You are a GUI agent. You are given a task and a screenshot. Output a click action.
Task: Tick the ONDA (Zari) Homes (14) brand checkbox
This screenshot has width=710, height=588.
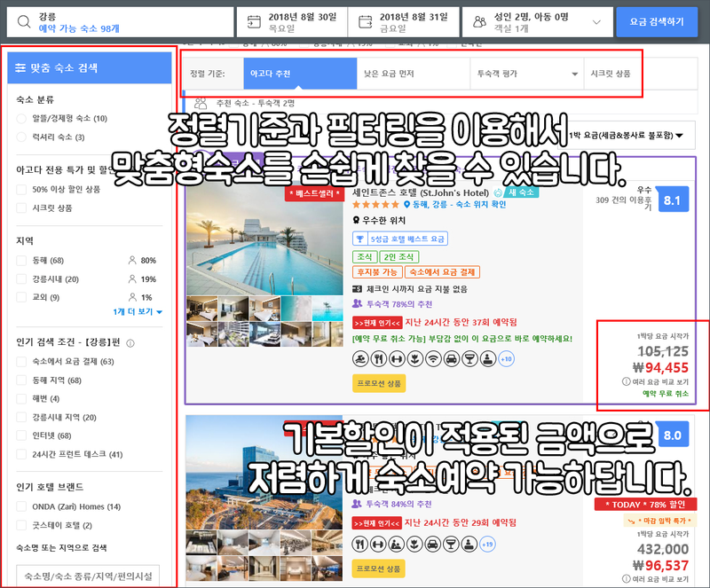coord(21,506)
